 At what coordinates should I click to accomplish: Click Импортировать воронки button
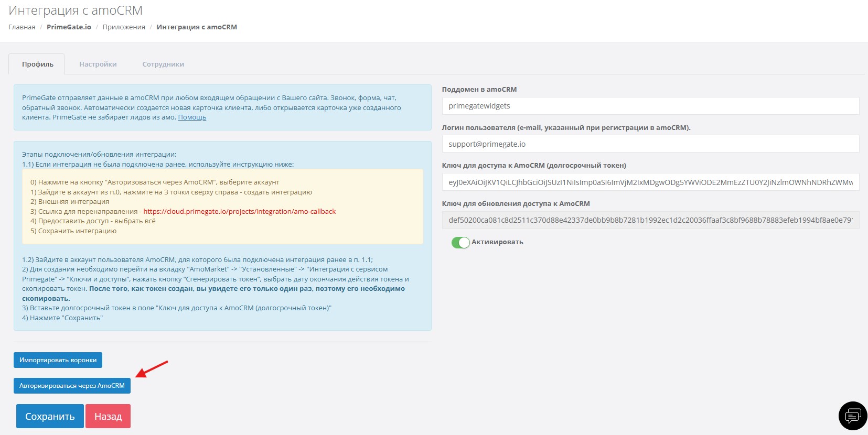point(58,360)
